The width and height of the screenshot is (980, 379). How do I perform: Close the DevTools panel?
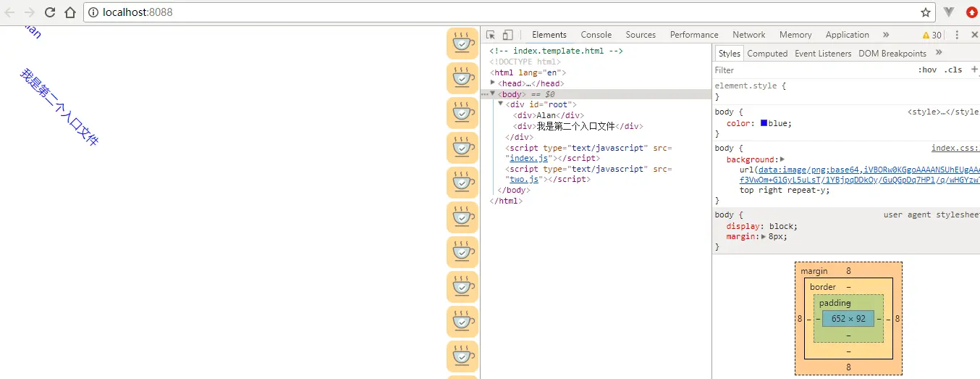coord(973,35)
